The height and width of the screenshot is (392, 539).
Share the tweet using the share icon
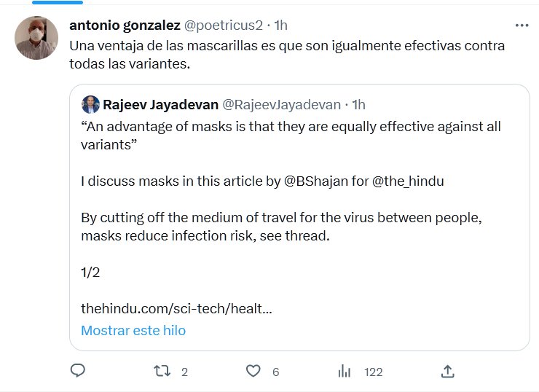coord(448,372)
